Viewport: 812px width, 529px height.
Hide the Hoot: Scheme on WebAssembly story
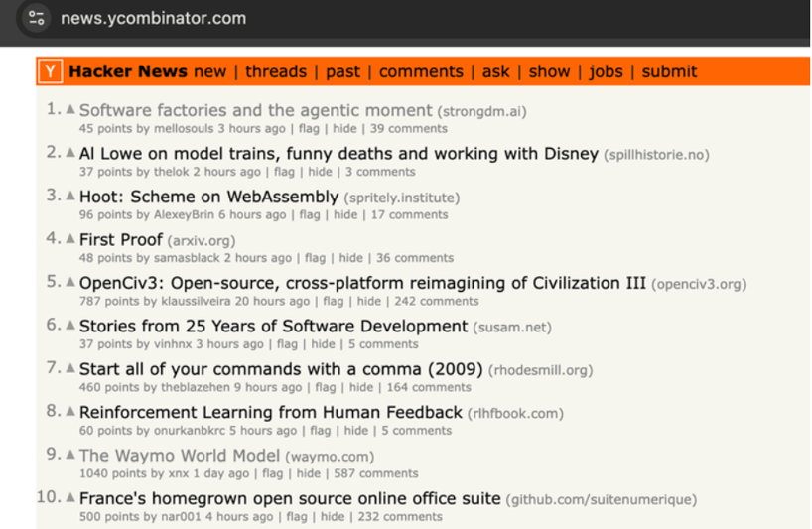(345, 214)
